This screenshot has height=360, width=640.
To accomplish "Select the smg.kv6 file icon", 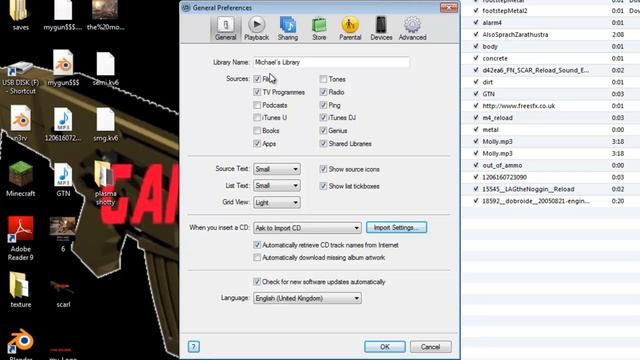I will click(105, 125).
